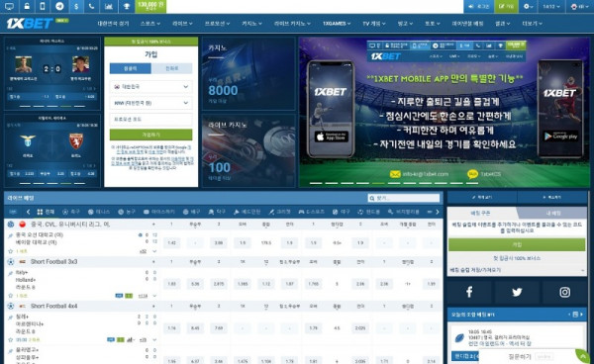This screenshot has width=594, height=364.
Task: Open the 프로모션 promotion menu
Action: click(217, 24)
